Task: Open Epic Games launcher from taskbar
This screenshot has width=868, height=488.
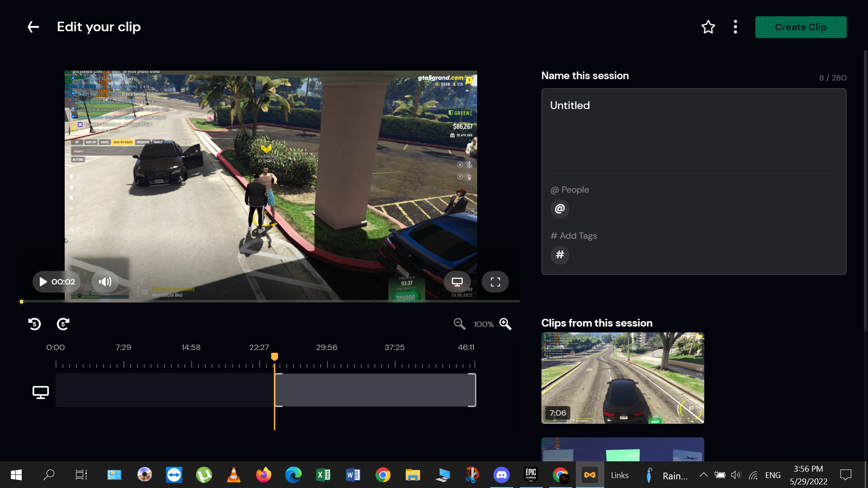Action: point(531,475)
